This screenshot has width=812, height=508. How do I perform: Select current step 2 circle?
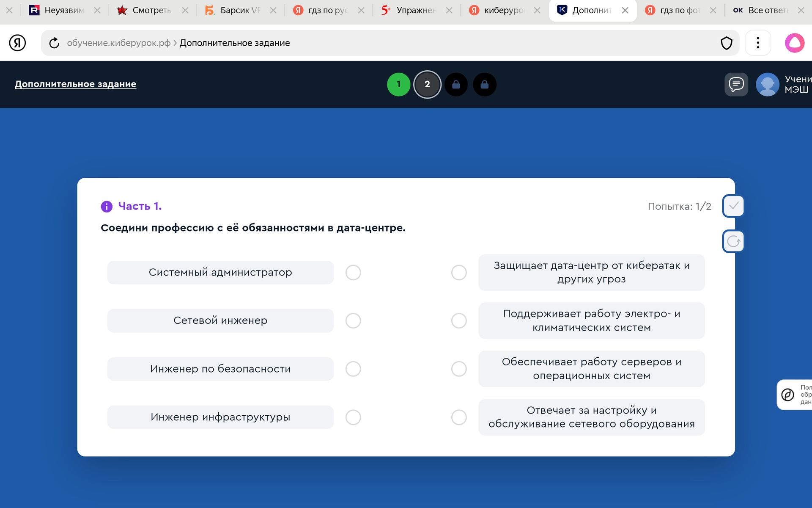[x=427, y=84]
